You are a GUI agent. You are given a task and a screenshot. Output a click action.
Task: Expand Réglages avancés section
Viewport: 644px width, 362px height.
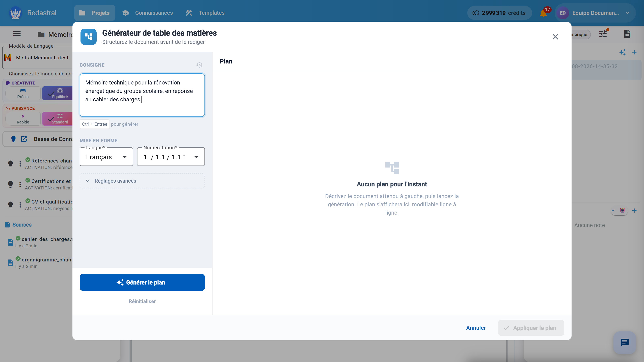tap(142, 181)
